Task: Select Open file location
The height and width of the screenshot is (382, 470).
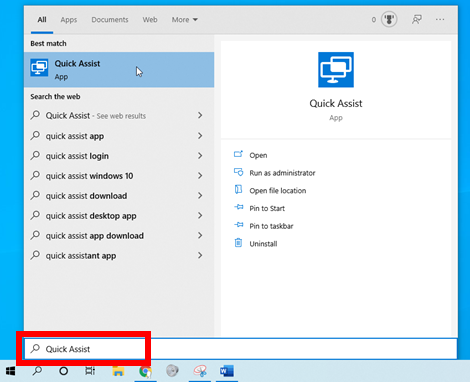Action: pos(278,191)
